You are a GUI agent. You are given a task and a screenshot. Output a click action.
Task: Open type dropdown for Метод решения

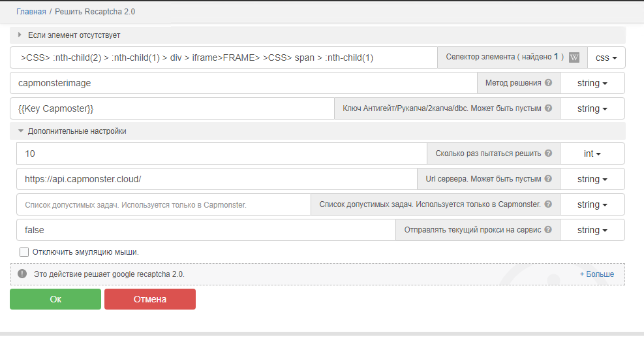click(x=592, y=83)
